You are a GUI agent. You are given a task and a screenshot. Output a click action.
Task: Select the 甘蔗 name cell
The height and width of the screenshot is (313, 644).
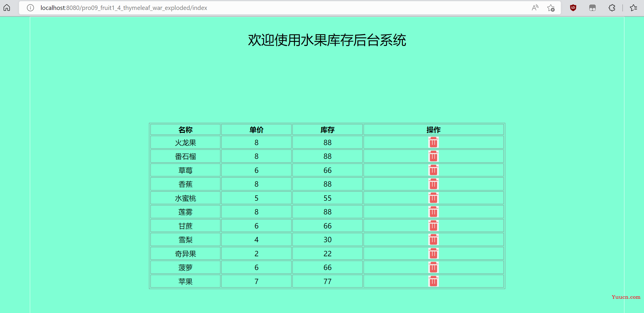pos(185,226)
